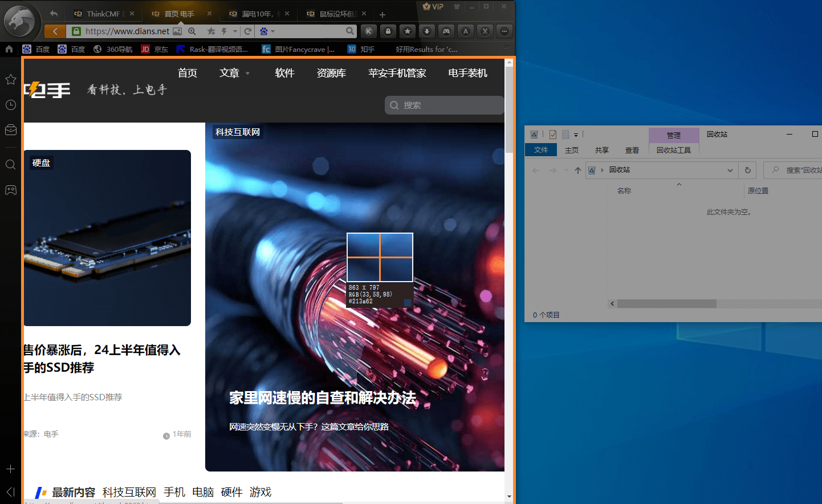Open the 文件 menu in File Explorer
The width and height of the screenshot is (822, 504).
pyautogui.click(x=540, y=150)
